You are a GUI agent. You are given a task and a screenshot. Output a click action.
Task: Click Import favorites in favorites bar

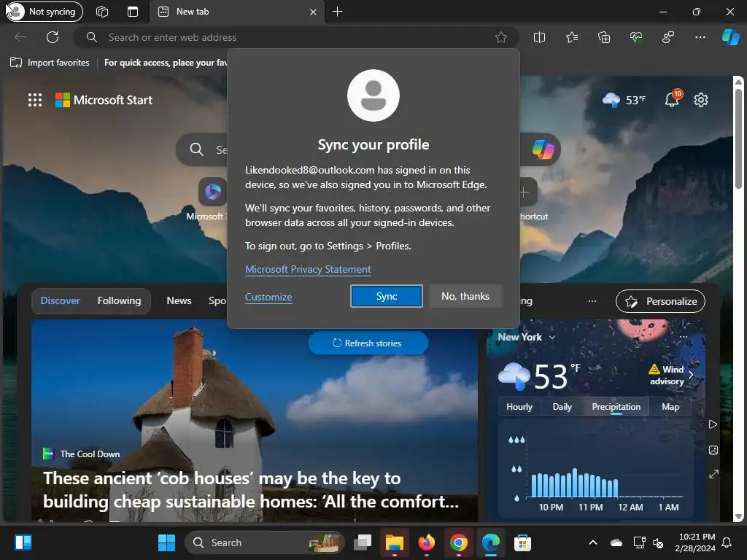pyautogui.click(x=50, y=63)
